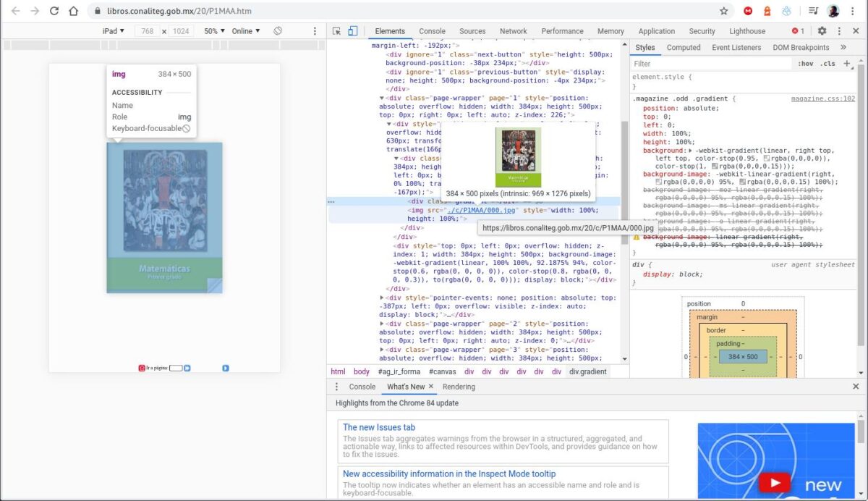
Task: Bookmark this page with the star
Action: [x=723, y=11]
